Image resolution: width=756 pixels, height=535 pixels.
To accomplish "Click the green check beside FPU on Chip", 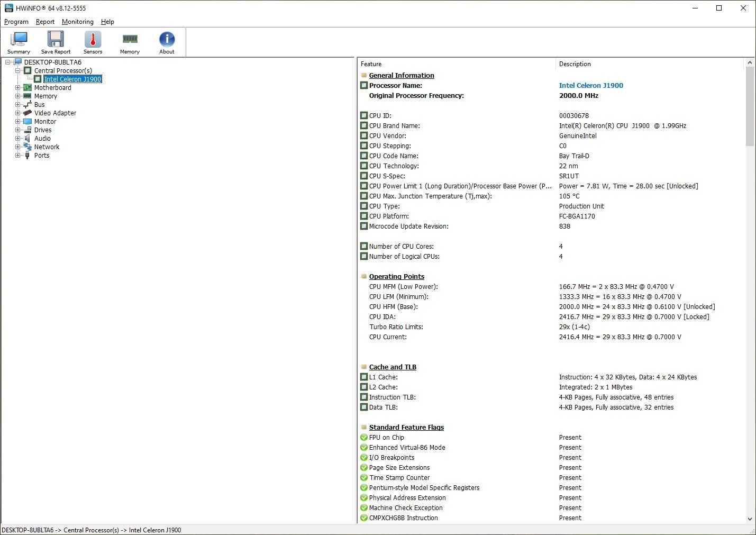I will click(364, 438).
